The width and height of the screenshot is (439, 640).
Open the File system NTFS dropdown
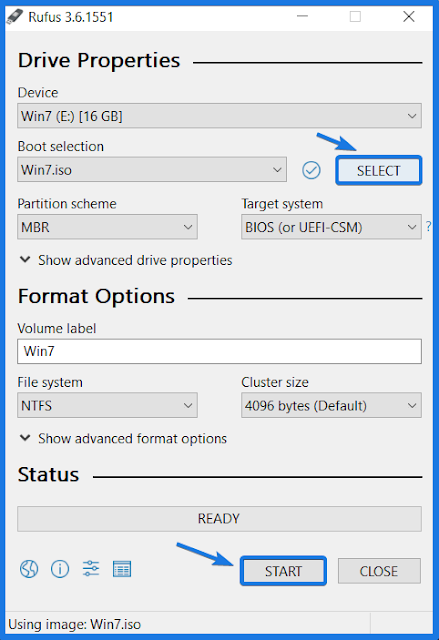coord(107,405)
